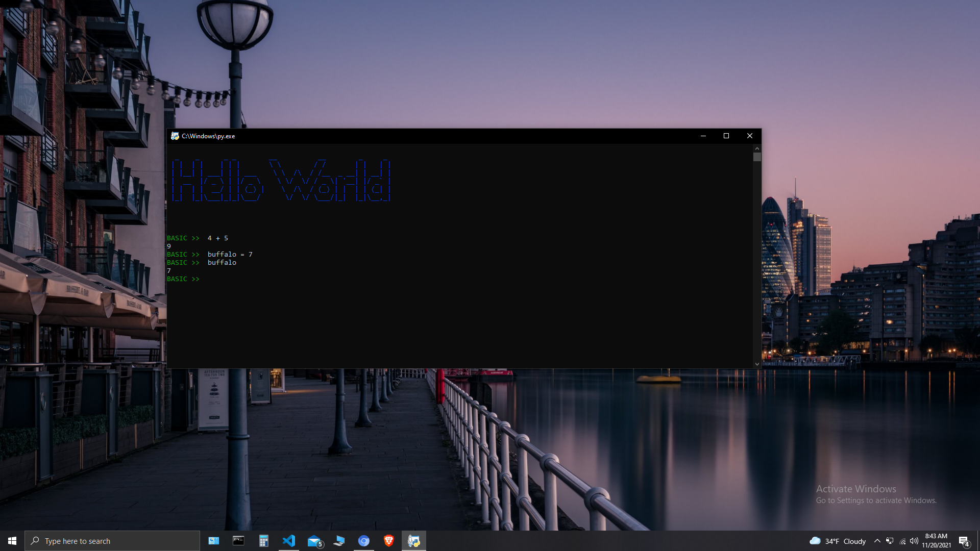Launch the Calculator from the taskbar

click(263, 541)
